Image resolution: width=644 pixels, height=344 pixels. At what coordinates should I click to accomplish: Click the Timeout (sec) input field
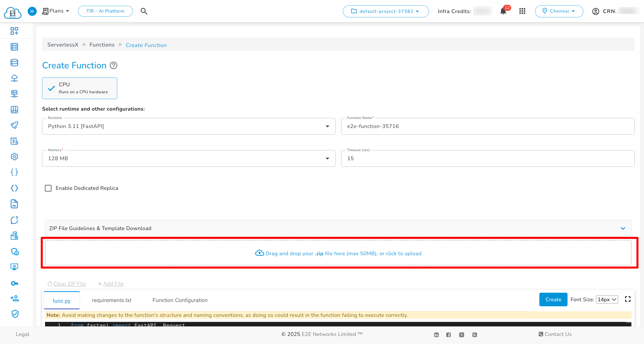(488, 158)
